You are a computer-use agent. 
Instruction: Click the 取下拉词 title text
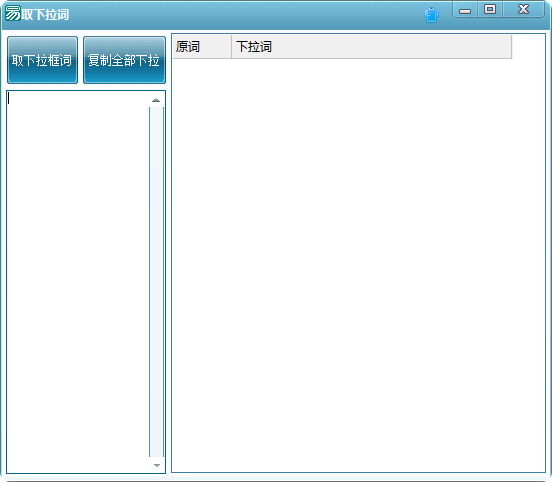click(x=45, y=14)
